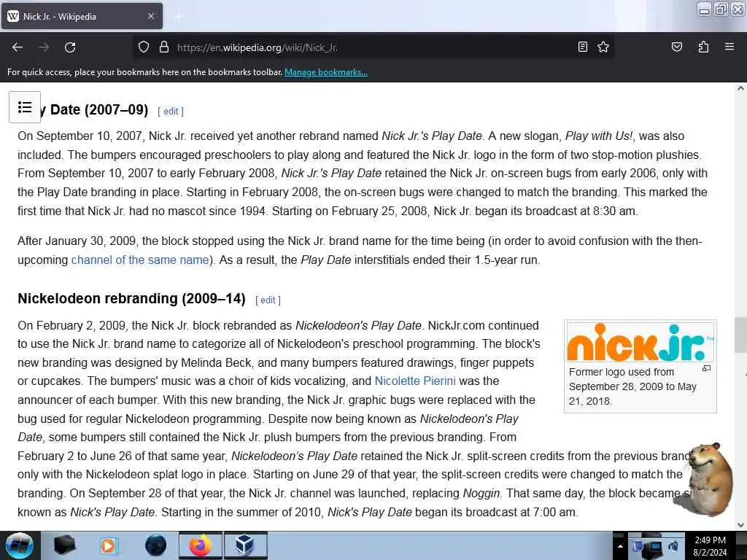
Task: Show hidden system tray icons arrow
Action: 620,546
